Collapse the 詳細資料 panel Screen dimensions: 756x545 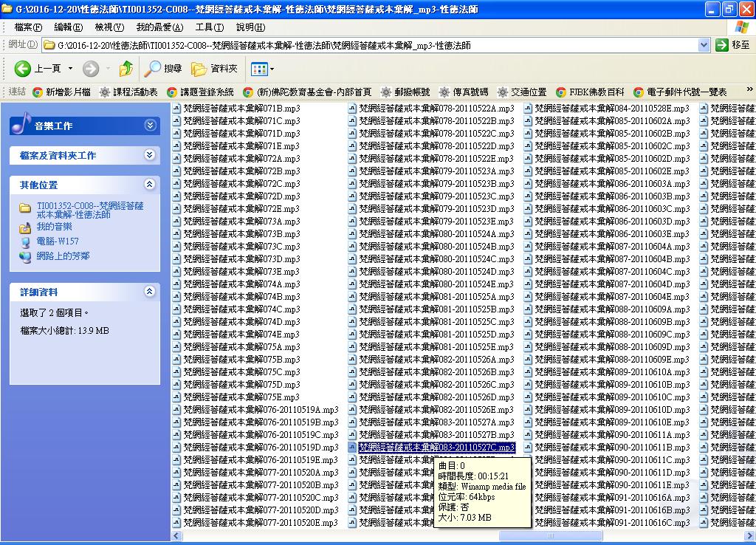pyautogui.click(x=150, y=292)
